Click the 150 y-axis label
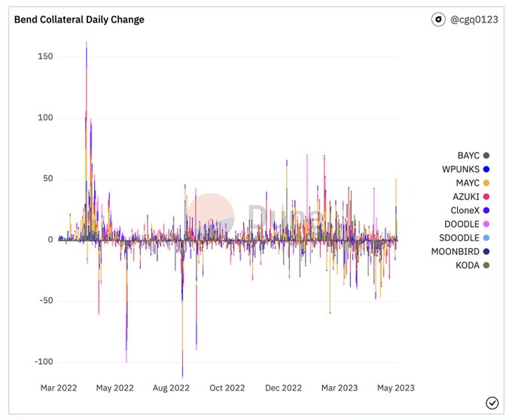Screen dimensions: 512x420 (45, 56)
